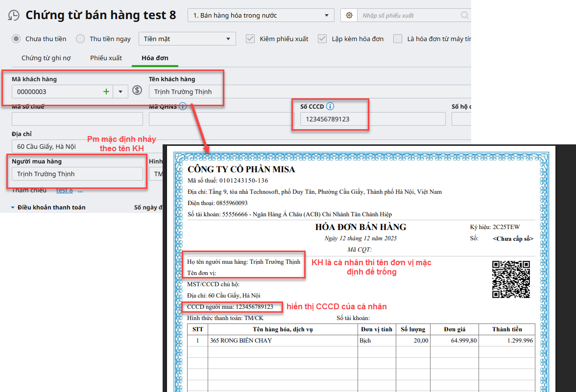This screenshot has height=392, width=576.
Task: Select the 'Thu tiền ngay' radio option
Action: point(81,39)
